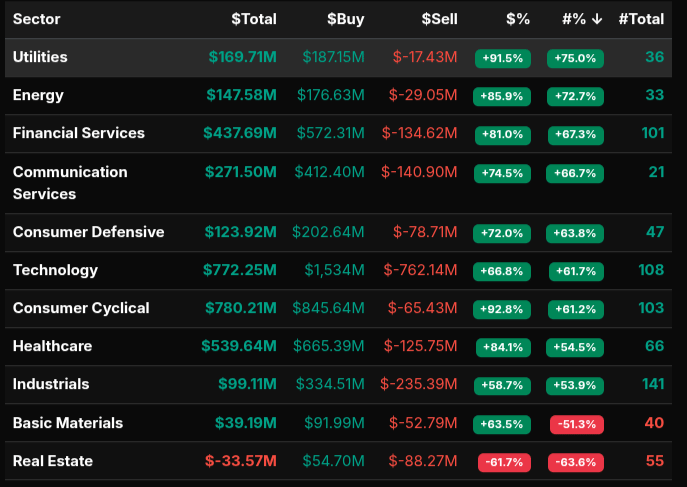Open the Technology sector row

click(x=55, y=270)
